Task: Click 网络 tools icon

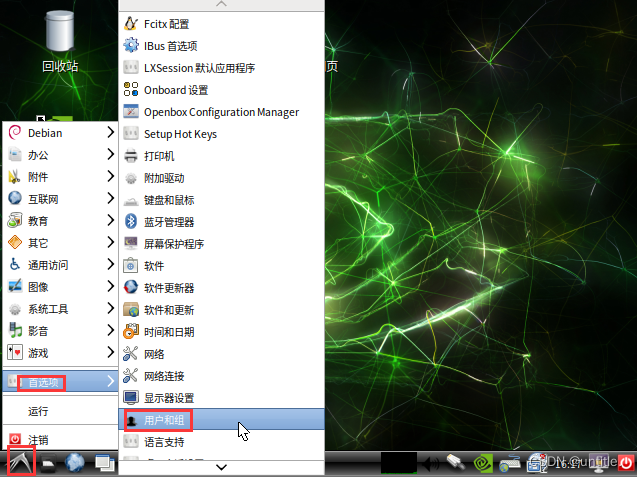Action: (131, 353)
